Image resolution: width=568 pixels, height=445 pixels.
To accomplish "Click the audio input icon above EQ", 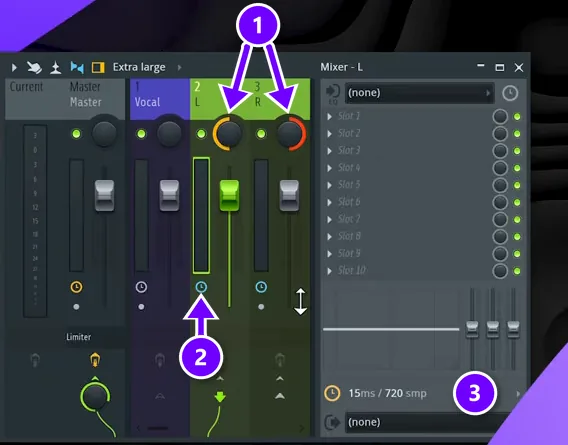I will (333, 92).
